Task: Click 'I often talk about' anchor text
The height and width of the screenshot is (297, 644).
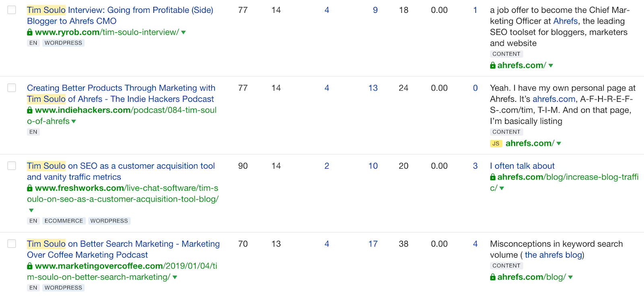Action: (522, 166)
